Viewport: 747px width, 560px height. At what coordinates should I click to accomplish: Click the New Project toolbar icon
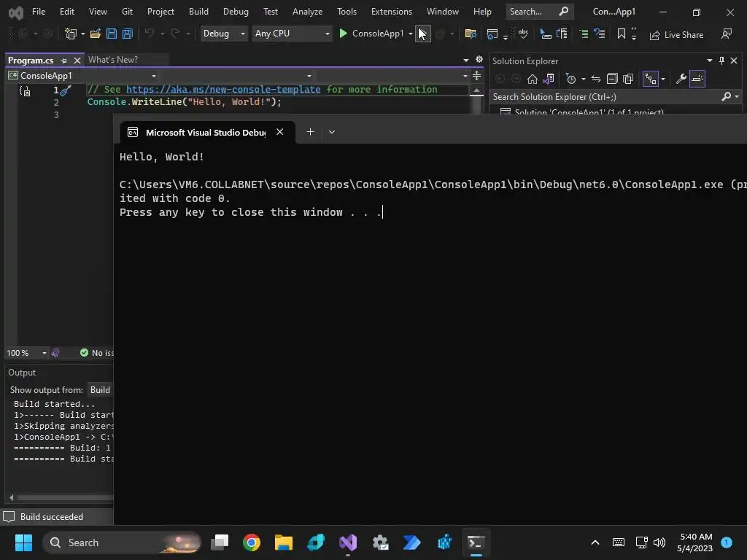[x=71, y=34]
